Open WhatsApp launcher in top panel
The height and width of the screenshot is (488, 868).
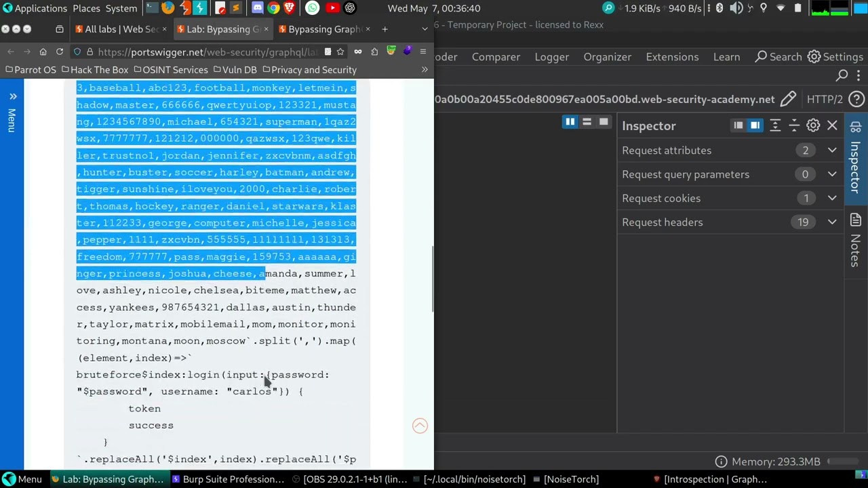(x=312, y=8)
